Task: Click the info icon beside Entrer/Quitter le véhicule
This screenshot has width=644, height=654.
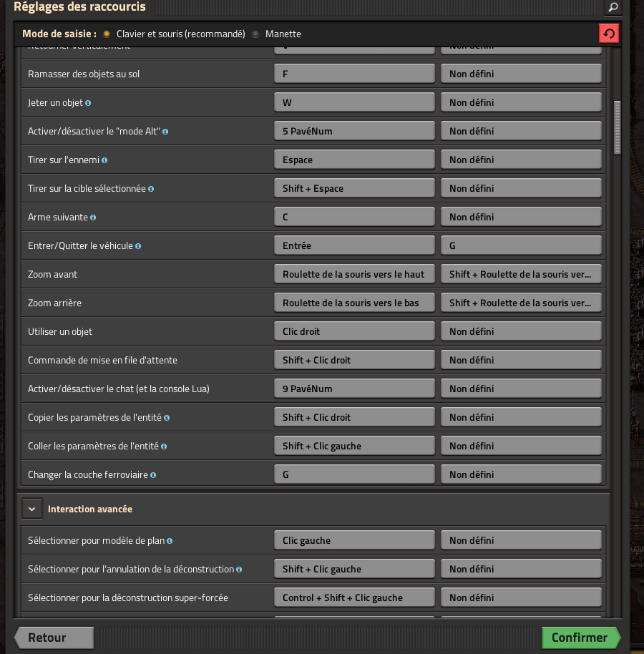Action: coord(138,246)
